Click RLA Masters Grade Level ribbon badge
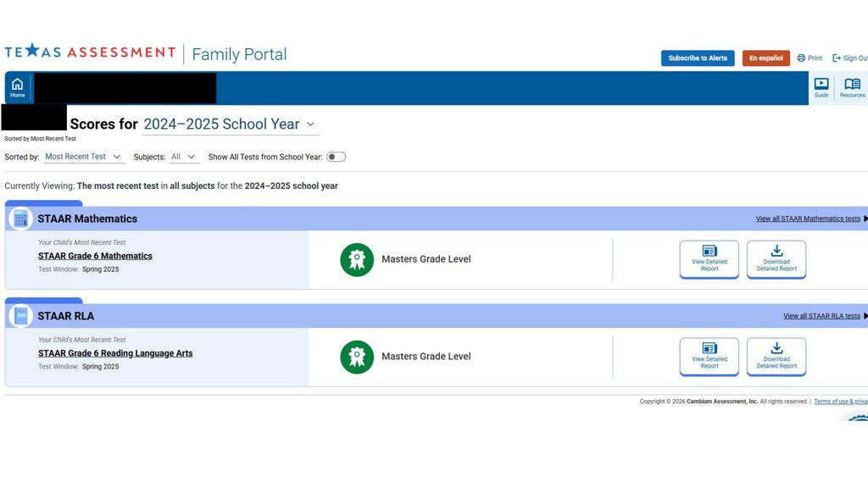This screenshot has width=868, height=488. tap(357, 357)
